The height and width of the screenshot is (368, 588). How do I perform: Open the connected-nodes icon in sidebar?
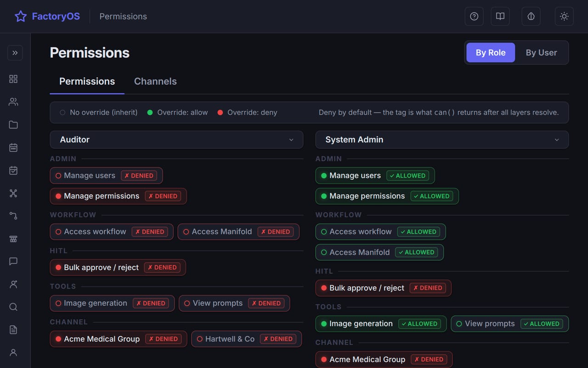(x=13, y=193)
